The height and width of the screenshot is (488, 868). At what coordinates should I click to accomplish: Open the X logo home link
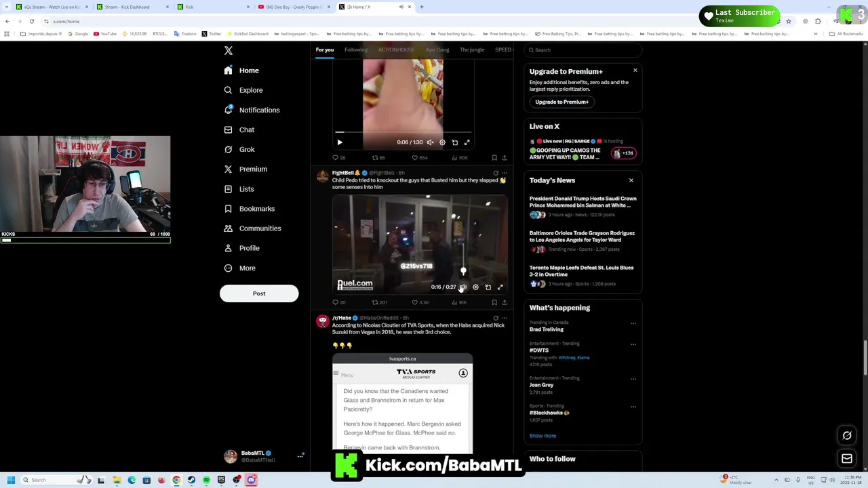click(229, 51)
